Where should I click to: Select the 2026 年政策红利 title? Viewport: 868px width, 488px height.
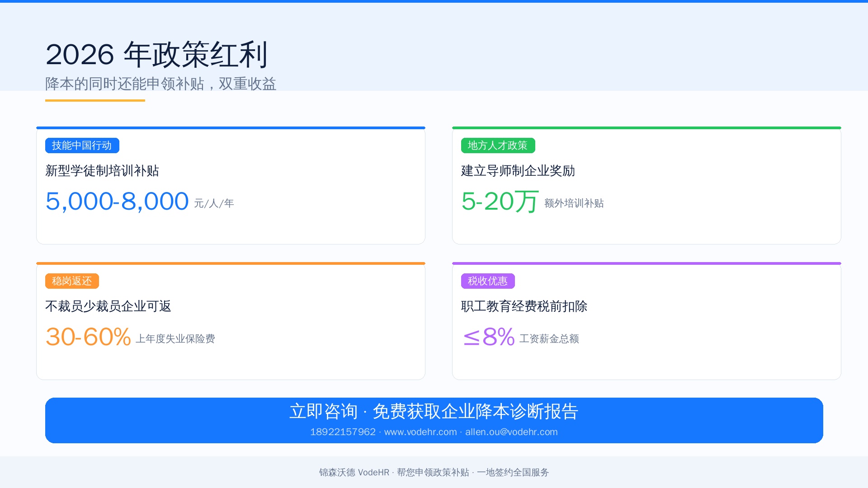[x=157, y=55]
